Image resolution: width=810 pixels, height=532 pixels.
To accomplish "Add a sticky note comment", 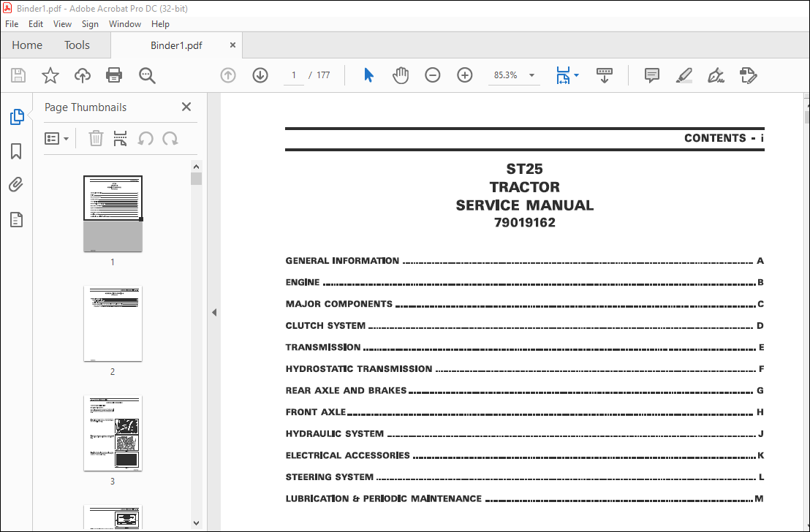I will pyautogui.click(x=652, y=75).
